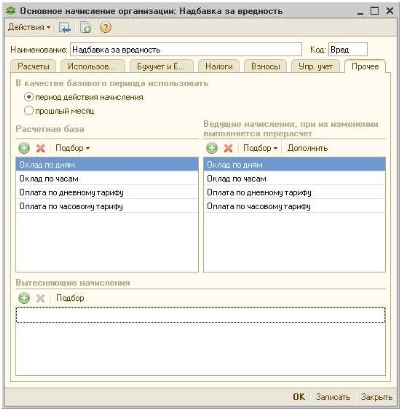The image size is (401, 410).
Task: Open the Действия dropdown menu
Action: [x=29, y=27]
